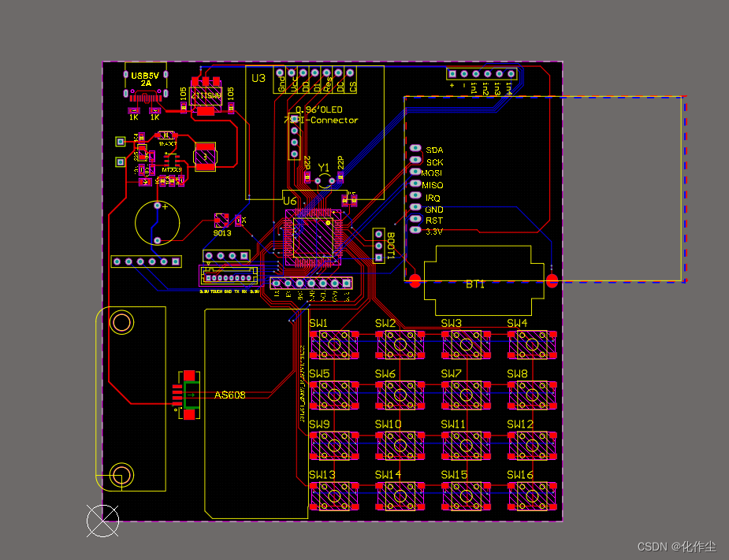Select the SW2 push-button footprint
Screen dimensions: 729x560
[x=400, y=345]
